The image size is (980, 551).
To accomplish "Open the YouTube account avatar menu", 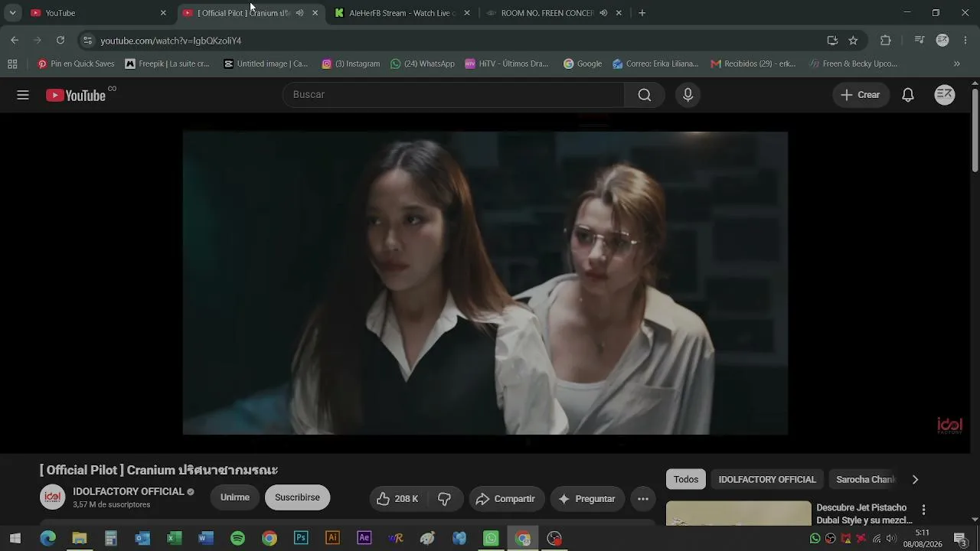I will pyautogui.click(x=945, y=95).
